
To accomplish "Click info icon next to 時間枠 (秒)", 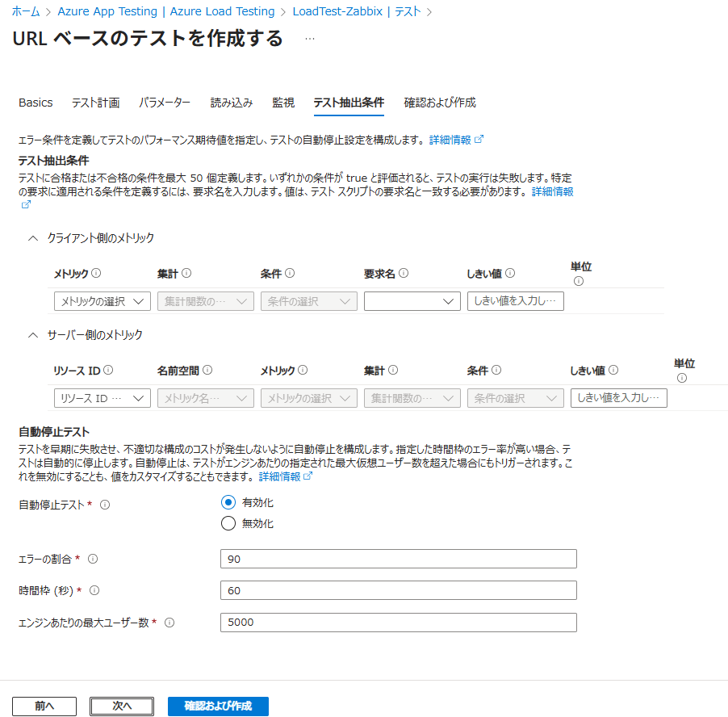I will [x=94, y=590].
